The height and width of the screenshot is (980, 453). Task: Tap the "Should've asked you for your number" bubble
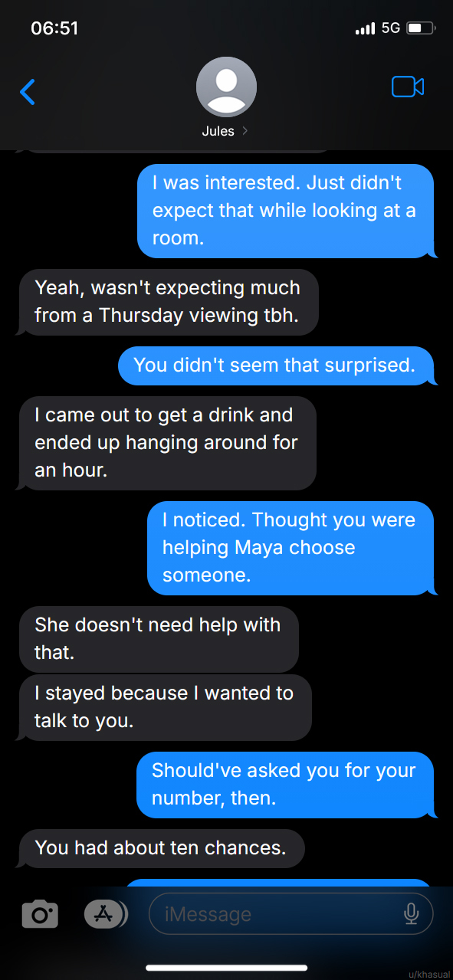tap(285, 785)
